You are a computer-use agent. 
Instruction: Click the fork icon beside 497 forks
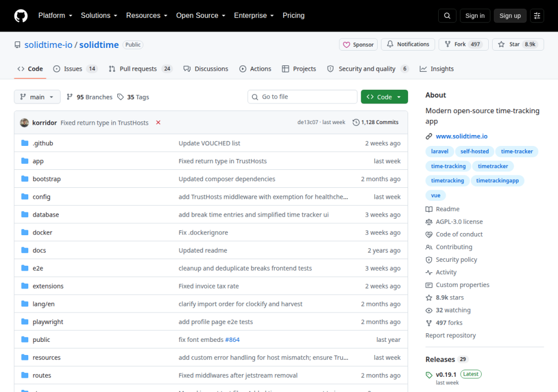(x=429, y=323)
